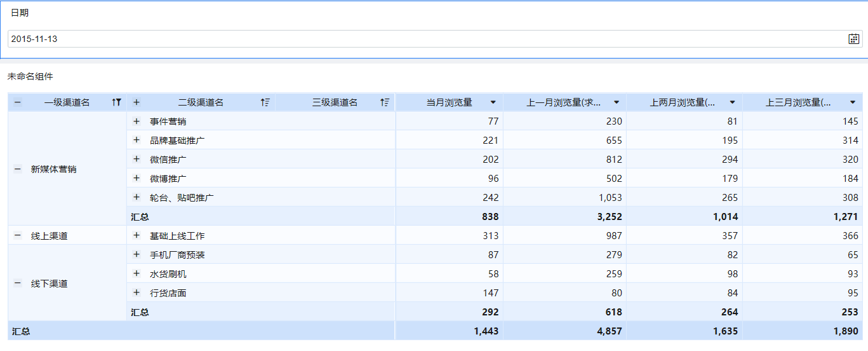Click value 987 in 基础上线工作 row
This screenshot has width=868, height=351.
pyautogui.click(x=614, y=236)
